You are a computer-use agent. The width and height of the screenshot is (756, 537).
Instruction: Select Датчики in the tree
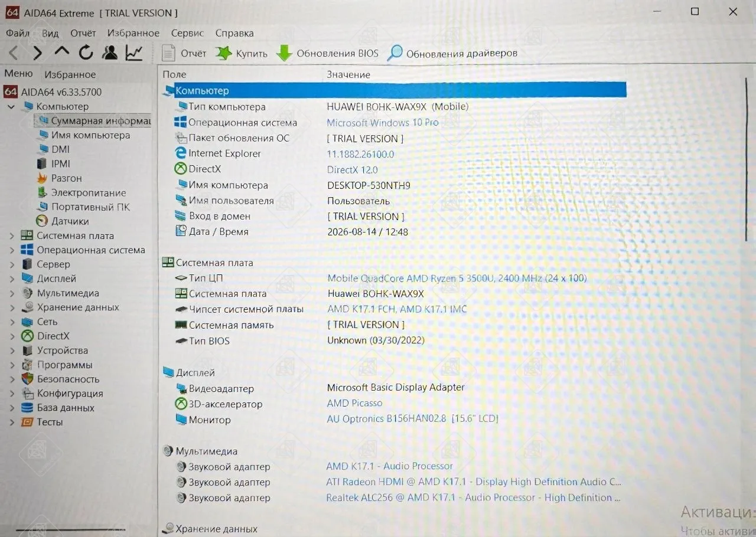click(63, 221)
